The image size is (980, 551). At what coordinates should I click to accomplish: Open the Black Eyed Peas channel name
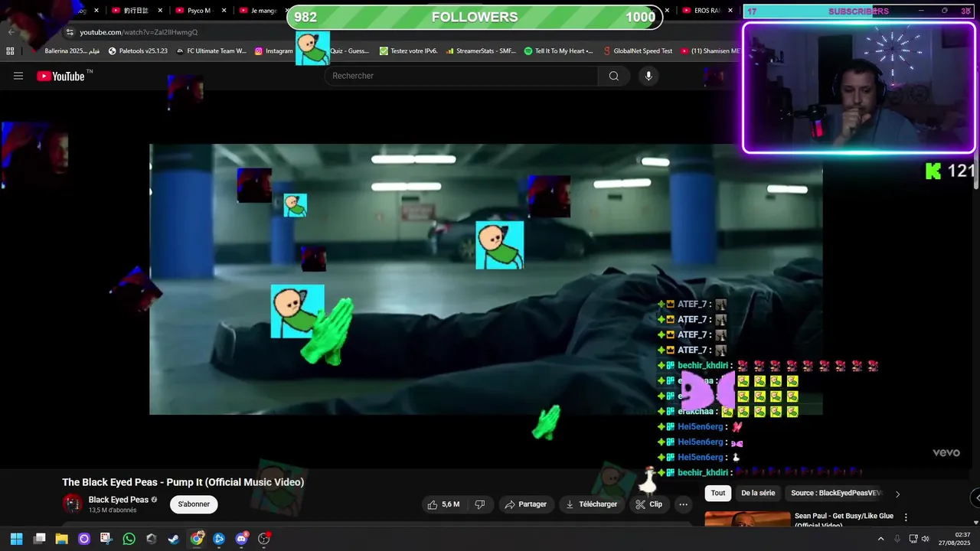point(118,500)
